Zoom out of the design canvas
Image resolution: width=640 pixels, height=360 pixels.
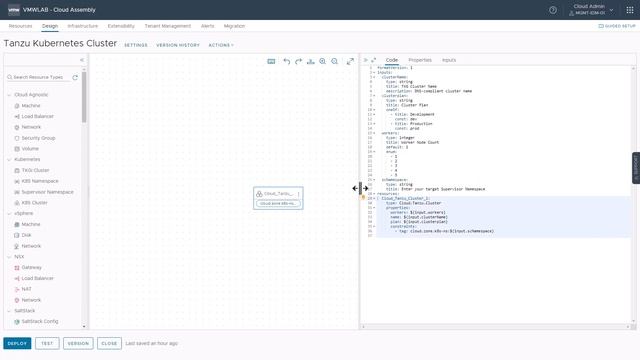[335, 61]
